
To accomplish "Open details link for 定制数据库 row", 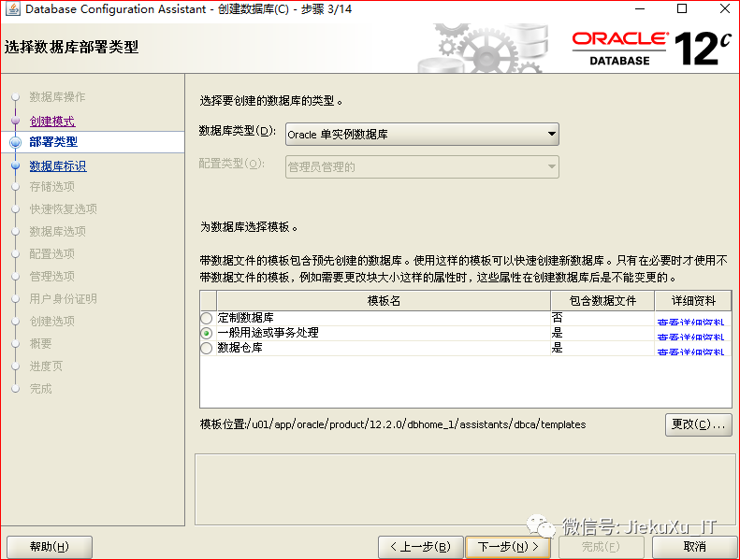I will point(690,322).
